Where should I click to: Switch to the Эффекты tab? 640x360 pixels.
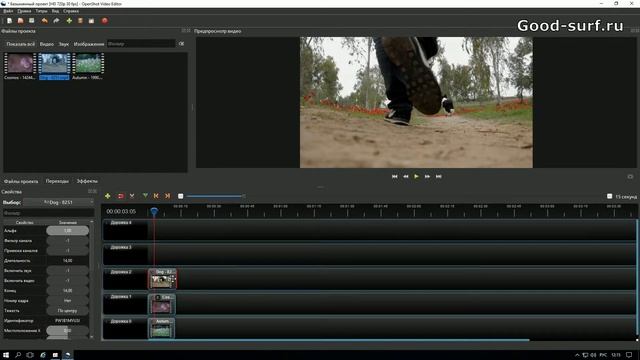pos(87,181)
